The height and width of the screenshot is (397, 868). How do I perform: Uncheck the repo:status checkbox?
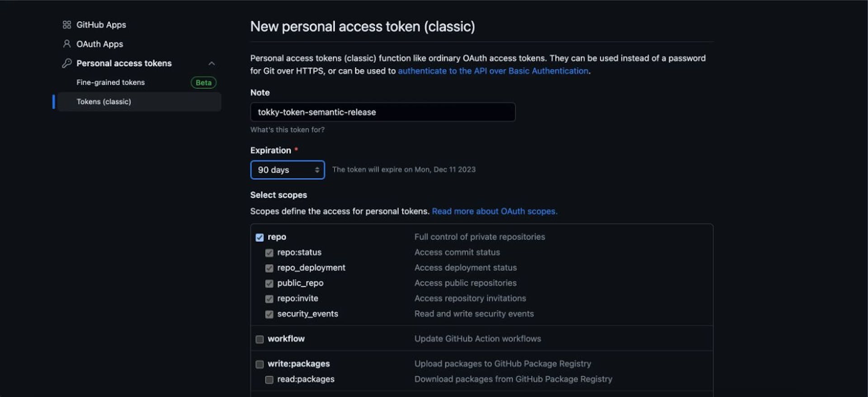[269, 252]
